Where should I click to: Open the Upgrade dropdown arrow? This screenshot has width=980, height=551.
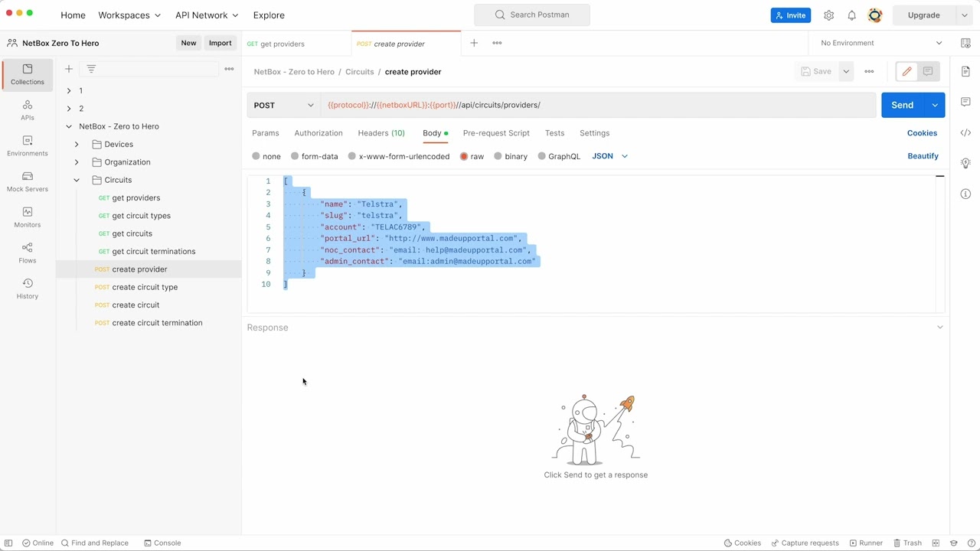tap(964, 15)
